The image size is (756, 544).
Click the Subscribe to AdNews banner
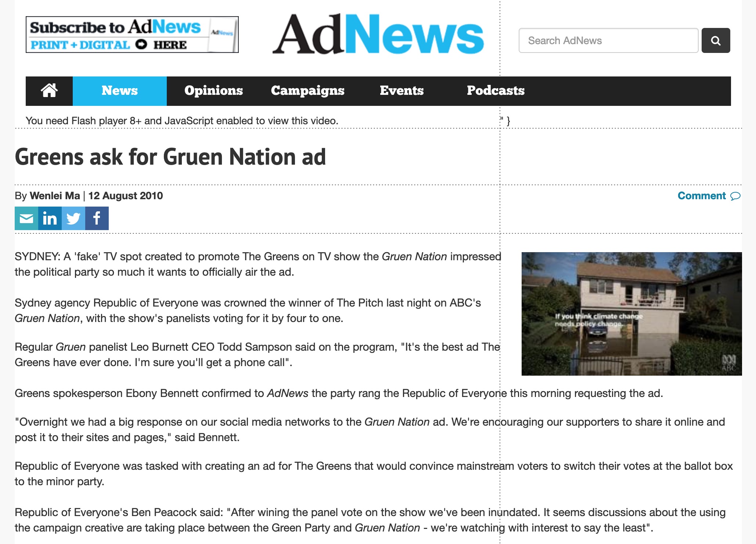132,35
